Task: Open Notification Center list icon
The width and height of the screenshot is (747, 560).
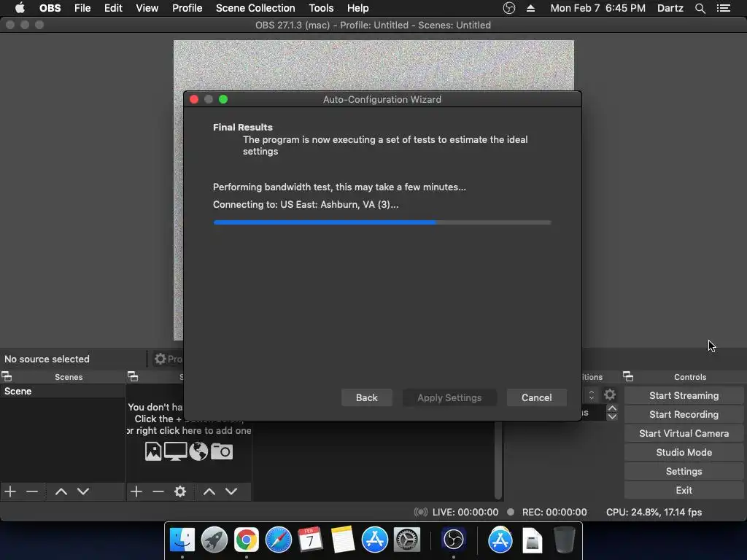Action: pos(724,8)
